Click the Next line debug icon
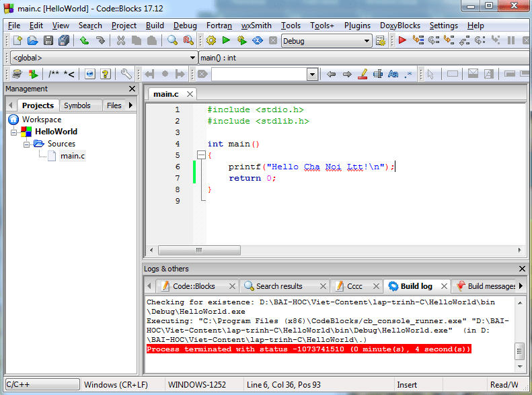 [x=434, y=40]
